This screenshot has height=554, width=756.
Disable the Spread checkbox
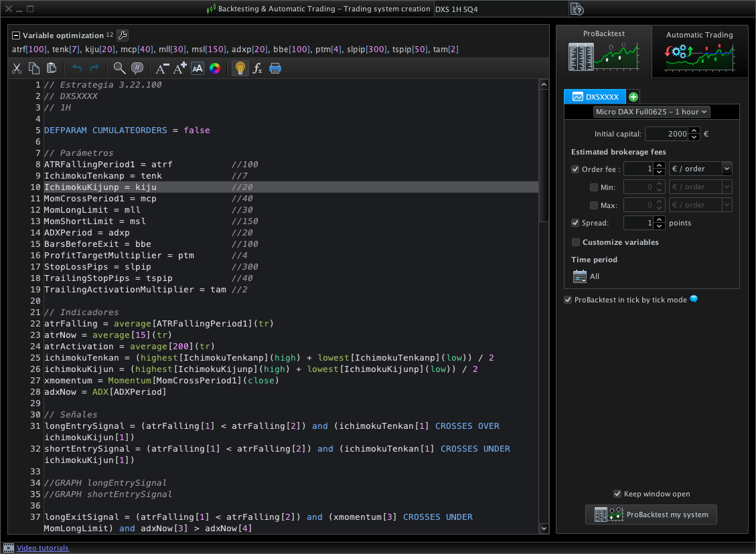pyautogui.click(x=575, y=222)
